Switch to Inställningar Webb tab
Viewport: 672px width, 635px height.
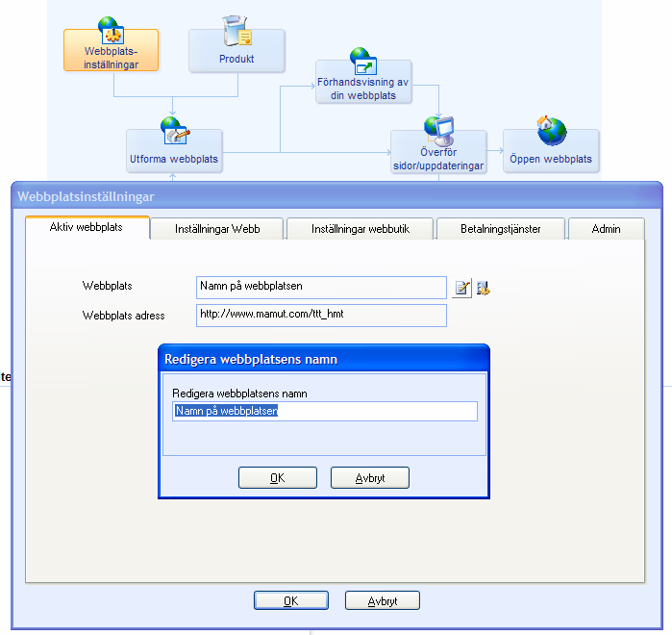pos(217,229)
